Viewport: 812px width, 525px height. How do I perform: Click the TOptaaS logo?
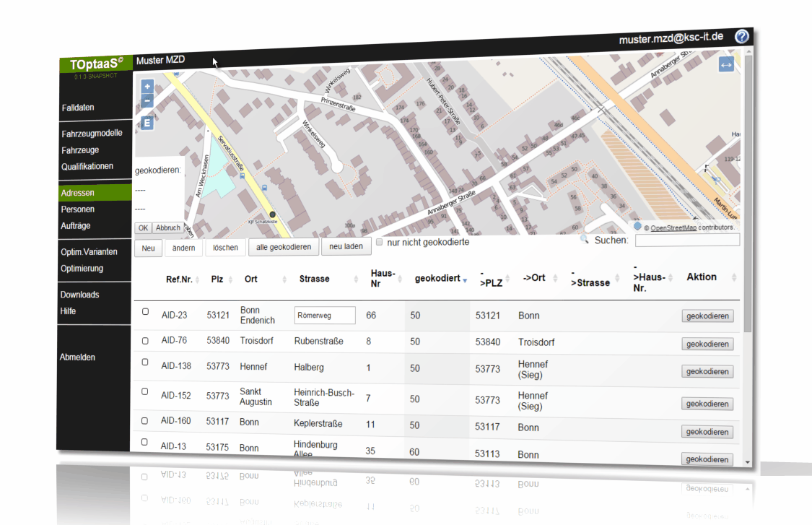(96, 64)
